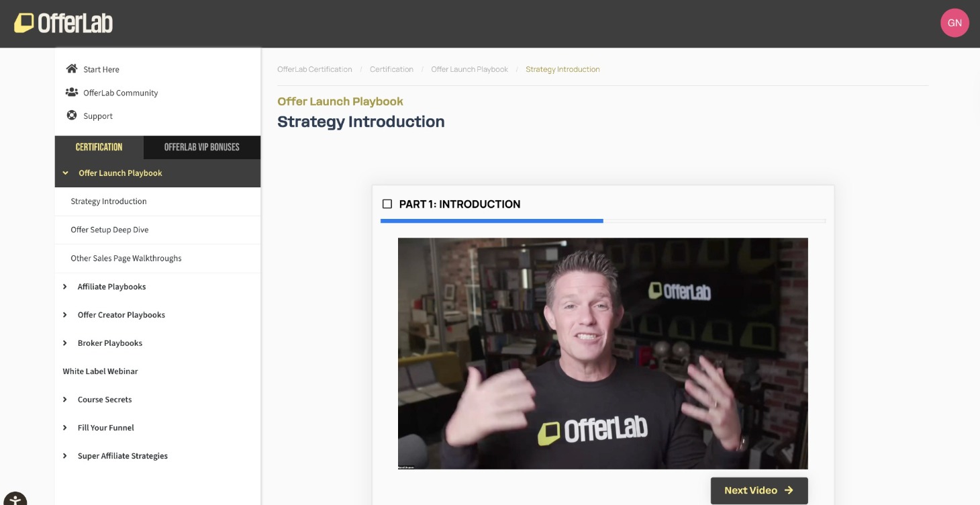Expand the Offer Creator Playbooks section
The width and height of the screenshot is (980, 505).
tap(65, 315)
